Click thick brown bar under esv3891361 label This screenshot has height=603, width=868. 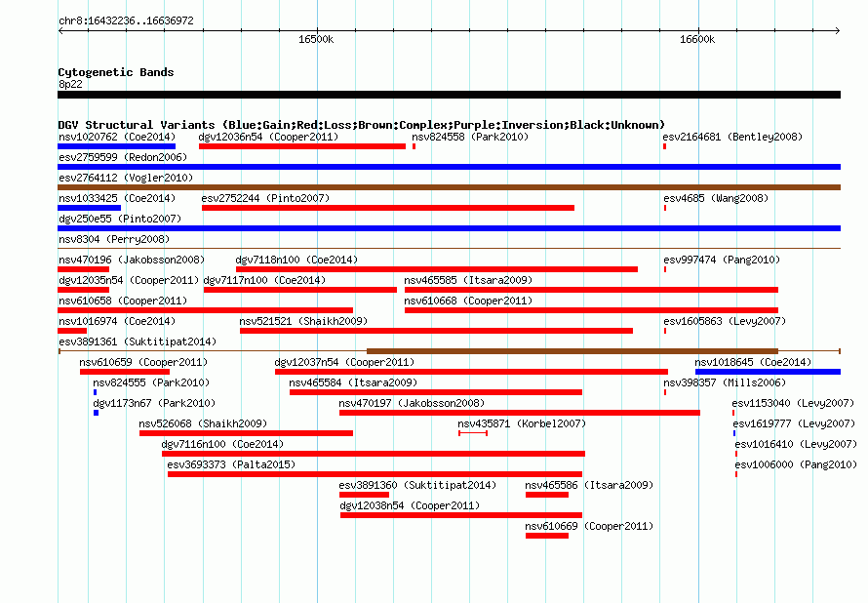(x=572, y=351)
